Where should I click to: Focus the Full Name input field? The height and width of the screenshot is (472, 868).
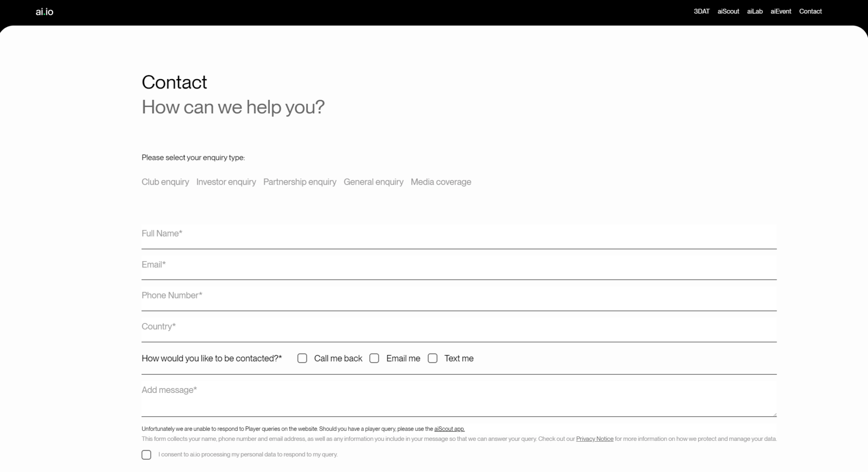point(459,237)
